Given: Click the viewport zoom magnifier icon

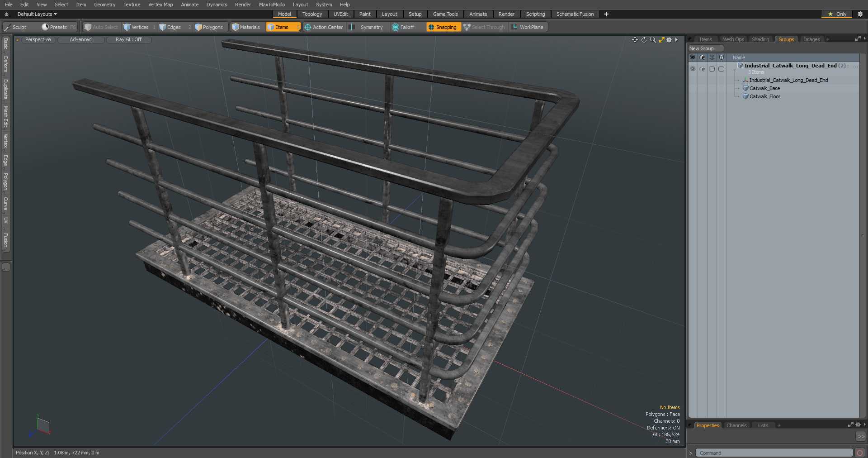Looking at the screenshot, I should [653, 40].
